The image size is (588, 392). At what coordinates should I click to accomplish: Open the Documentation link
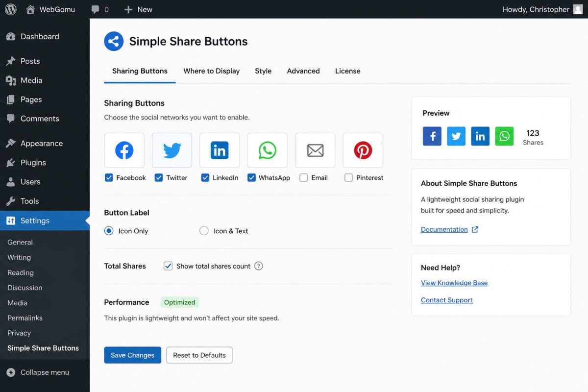click(444, 229)
